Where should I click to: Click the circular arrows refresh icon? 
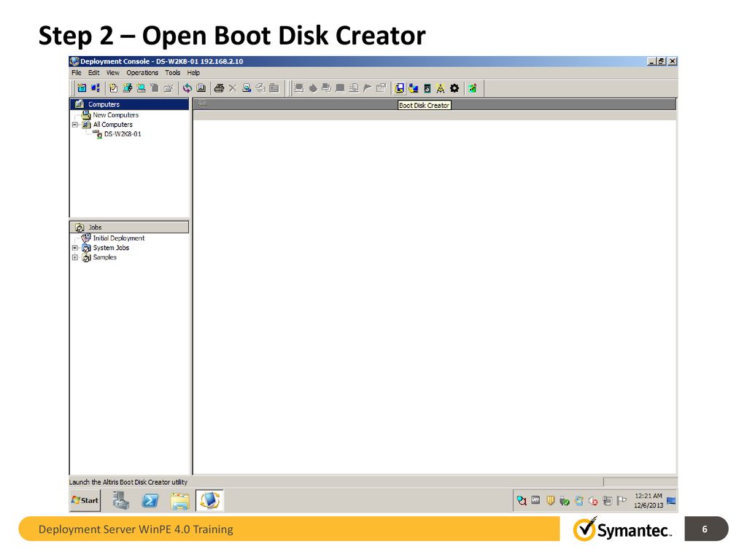coord(187,88)
